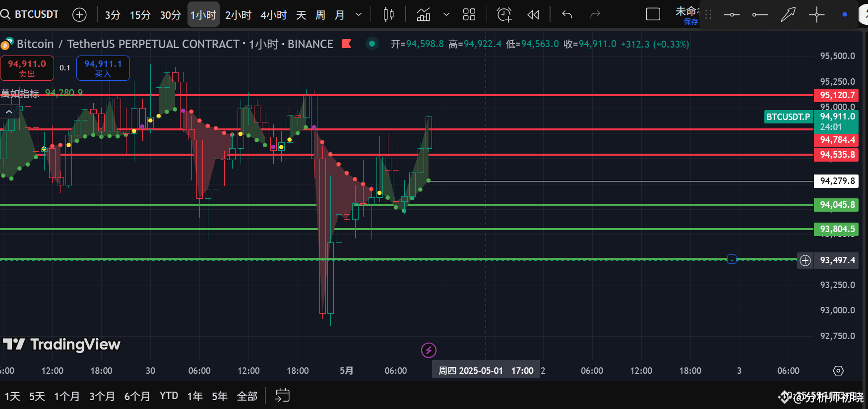Click the 周四 2025-05-01 17:00 time label
The height and width of the screenshot is (409, 868).
point(486,371)
